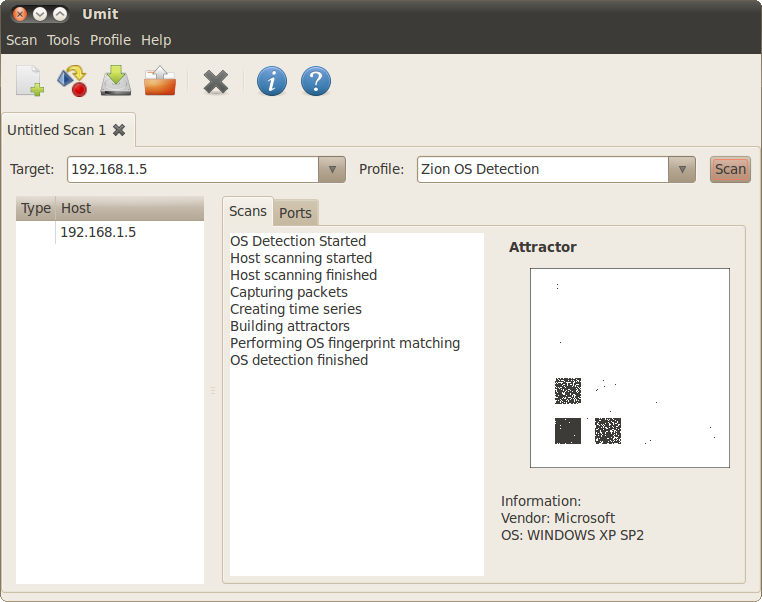Click the 'Vendor: Microsoft' text
762x602 pixels.
pos(557,518)
